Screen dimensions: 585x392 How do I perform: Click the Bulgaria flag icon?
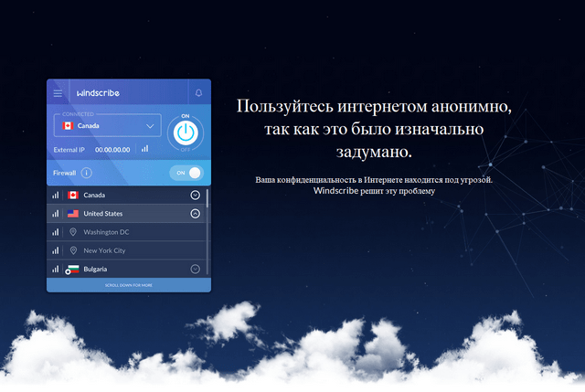(72, 269)
